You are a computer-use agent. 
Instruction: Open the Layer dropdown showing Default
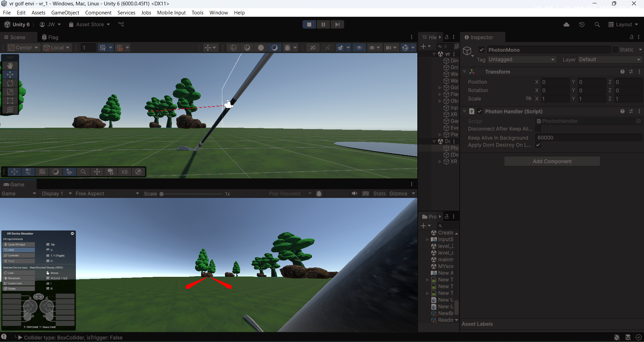click(609, 59)
